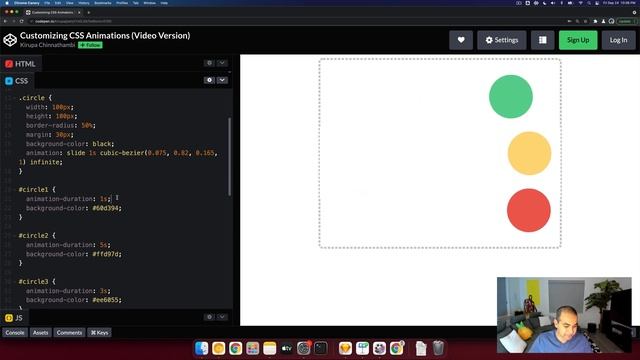Open Finder from the Dock
The image size is (640, 360).
(202, 348)
